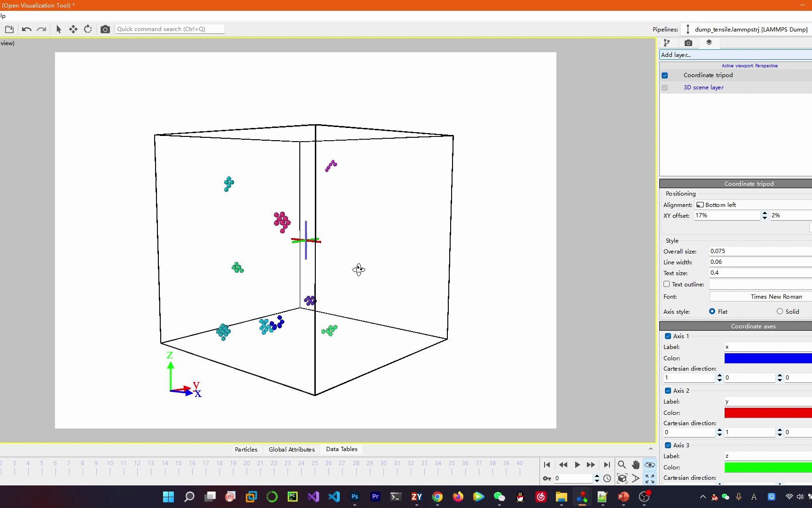
Task: Open the Axis 3 green color picker
Action: 768,468
